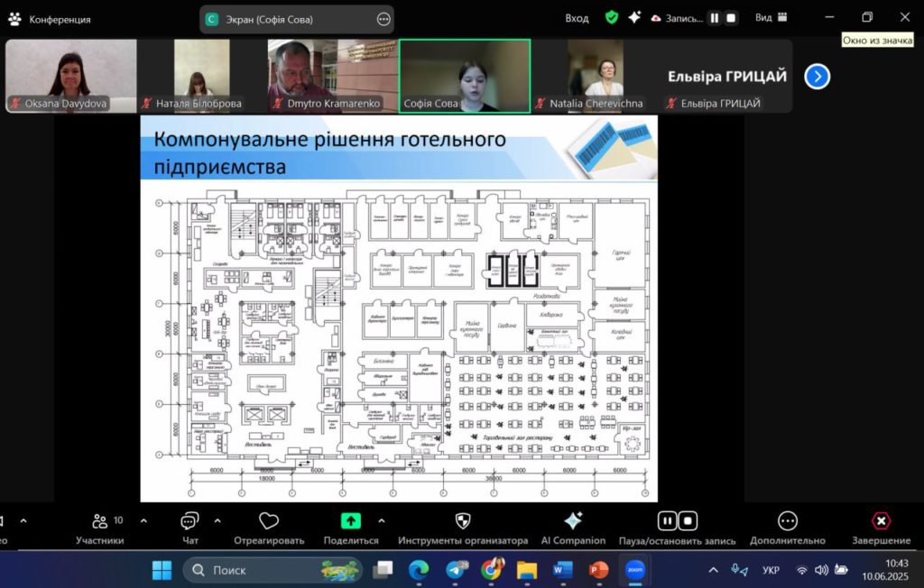Viewport: 924px width, 588px height.
Task: Click the Отреагировать heart reaction icon
Action: click(x=268, y=521)
